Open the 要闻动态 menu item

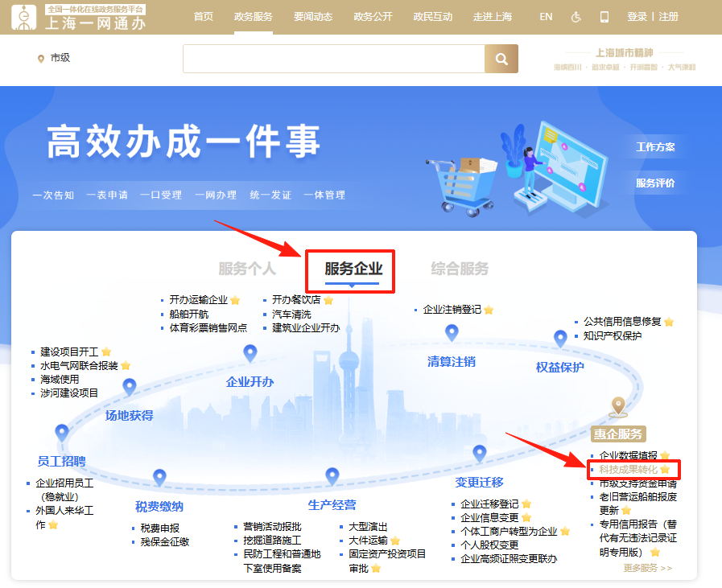[x=312, y=15]
